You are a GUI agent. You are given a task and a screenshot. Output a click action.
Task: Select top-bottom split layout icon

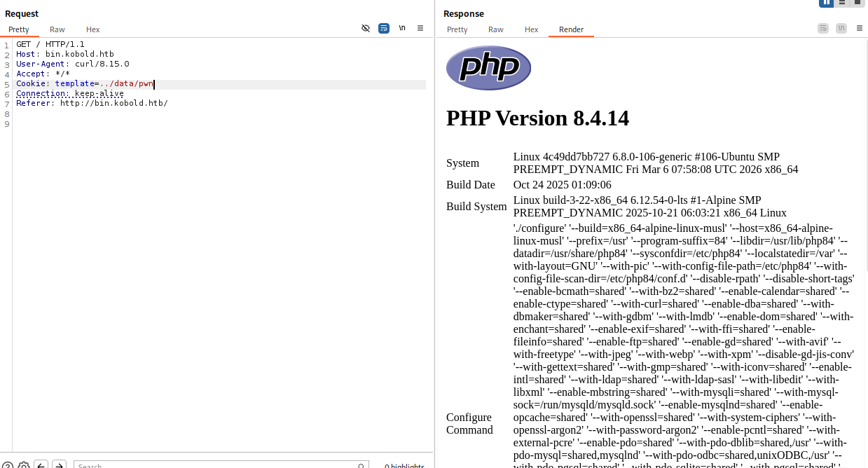(842, 3)
